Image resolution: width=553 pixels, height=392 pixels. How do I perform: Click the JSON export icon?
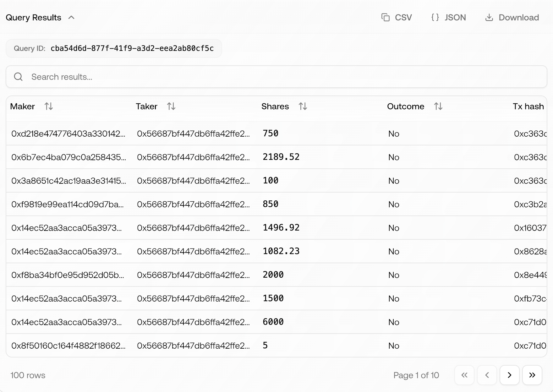[435, 17]
